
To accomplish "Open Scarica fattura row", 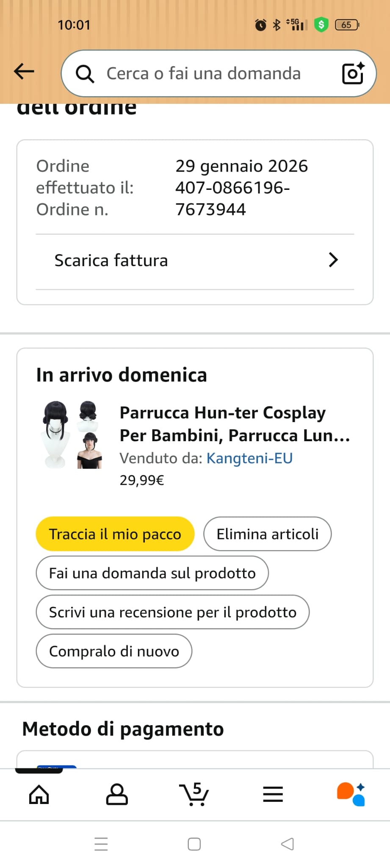I will (x=195, y=261).
